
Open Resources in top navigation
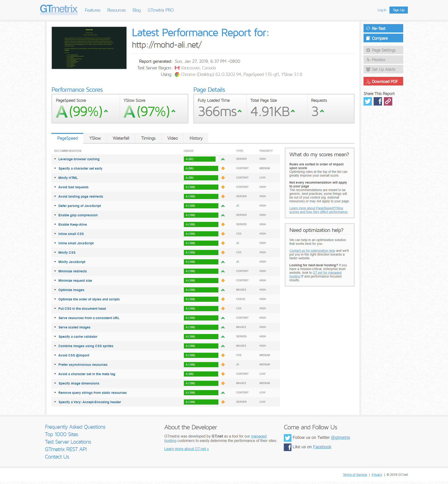[x=116, y=10]
